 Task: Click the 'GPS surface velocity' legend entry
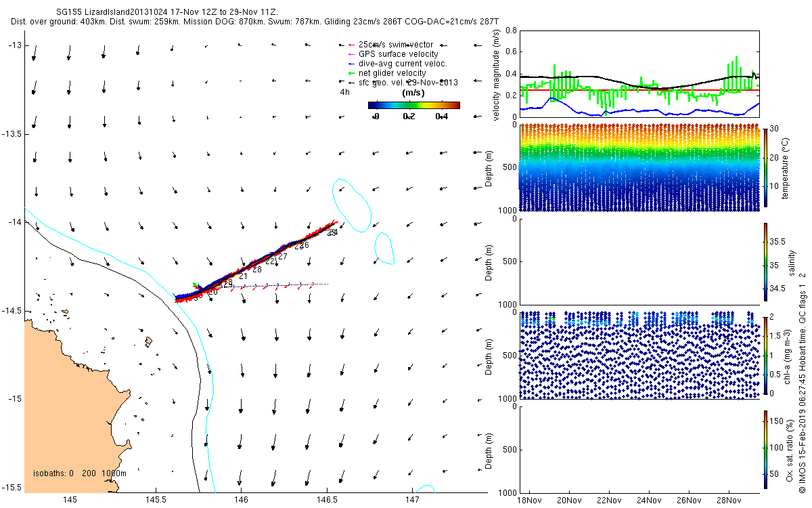click(399, 54)
